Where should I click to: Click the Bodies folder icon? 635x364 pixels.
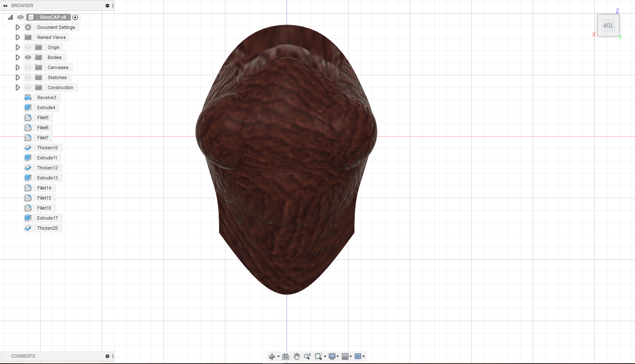[39, 57]
